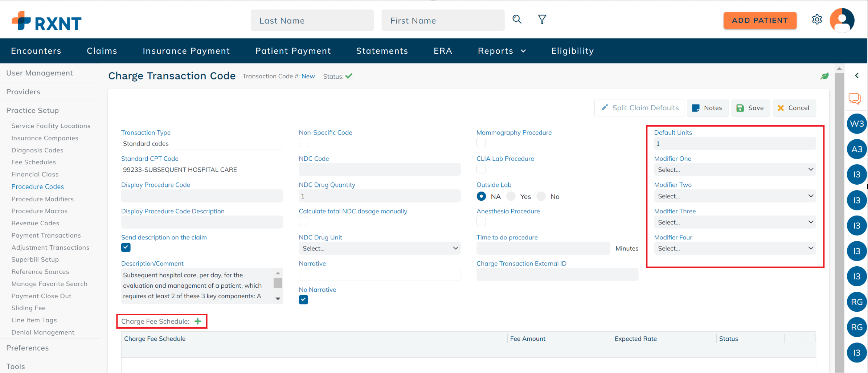Click the green leaf icon near page title

click(824, 76)
